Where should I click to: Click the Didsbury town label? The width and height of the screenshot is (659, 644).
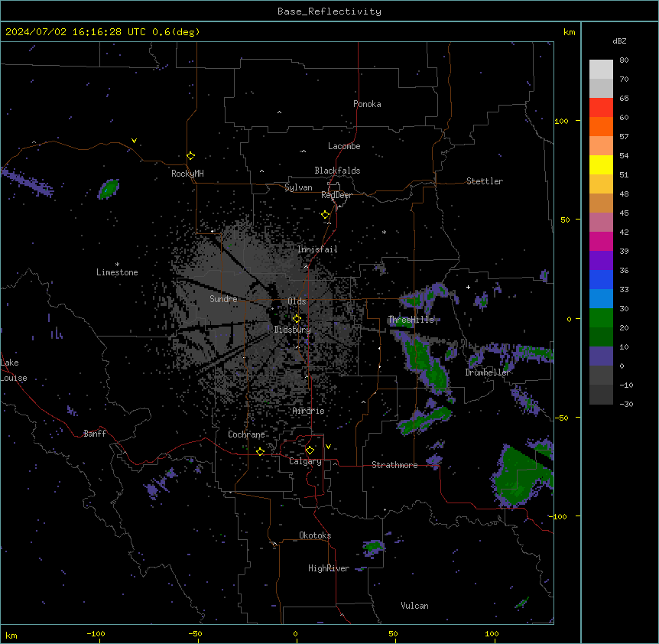(293, 330)
